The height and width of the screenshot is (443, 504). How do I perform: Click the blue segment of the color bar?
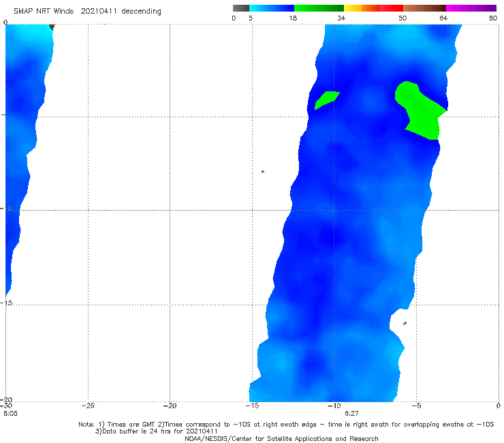[x=272, y=8]
